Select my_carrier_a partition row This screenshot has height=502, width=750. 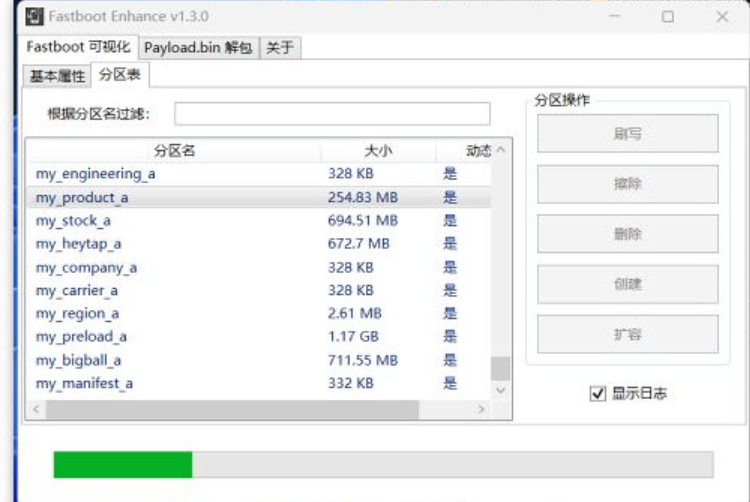259,290
